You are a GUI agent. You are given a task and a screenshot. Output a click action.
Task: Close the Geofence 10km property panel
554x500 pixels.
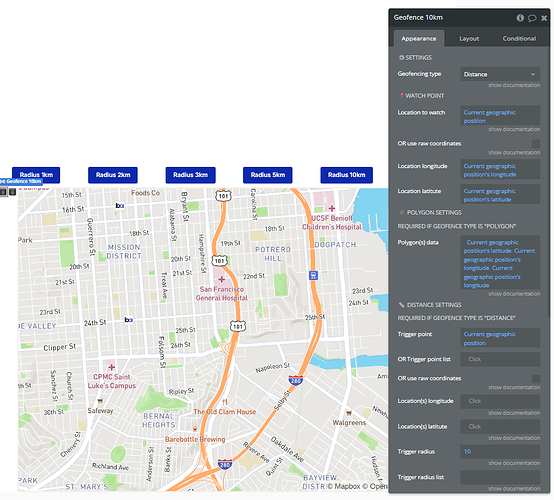pyautogui.click(x=544, y=18)
